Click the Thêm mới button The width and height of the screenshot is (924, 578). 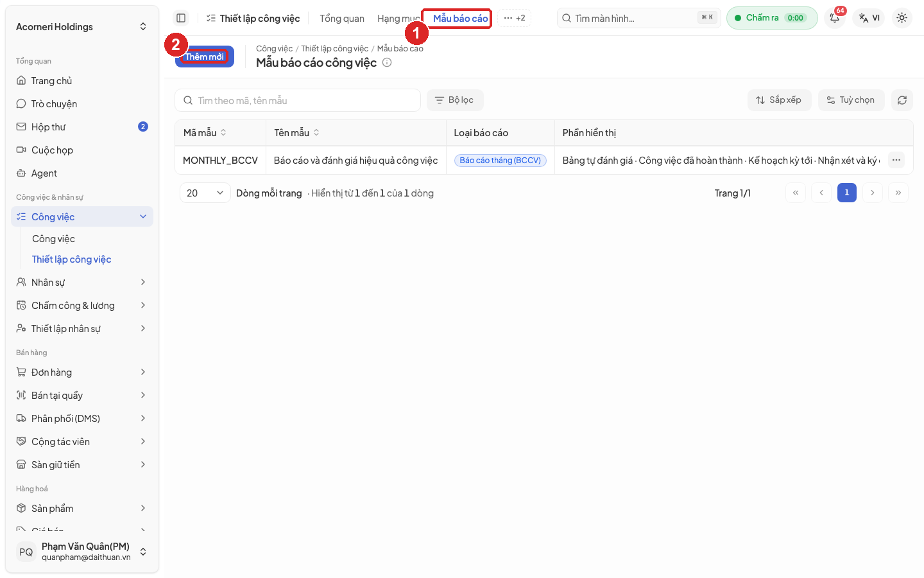[x=205, y=57]
